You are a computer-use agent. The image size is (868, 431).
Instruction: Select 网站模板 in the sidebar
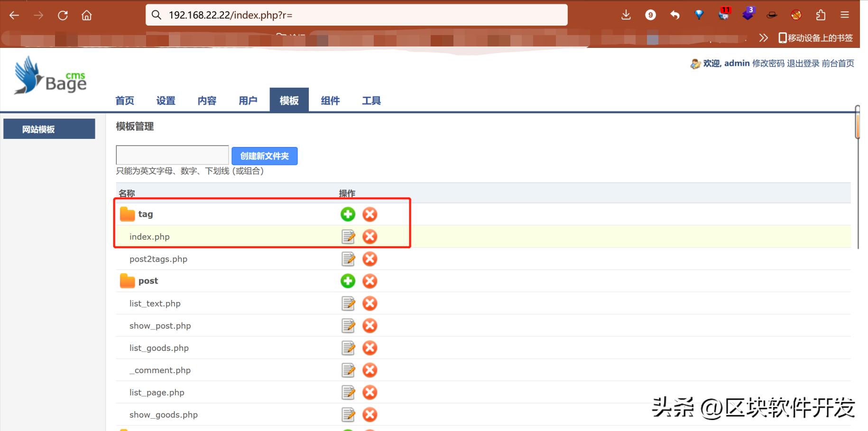49,129
